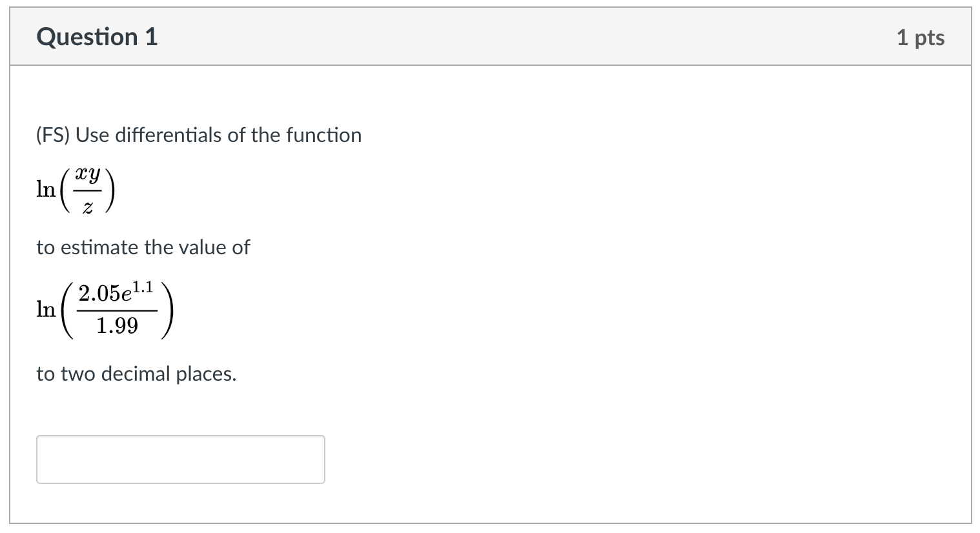
Task: Click the ln(2.05e^1.1/1.99) expression
Action: 103,310
